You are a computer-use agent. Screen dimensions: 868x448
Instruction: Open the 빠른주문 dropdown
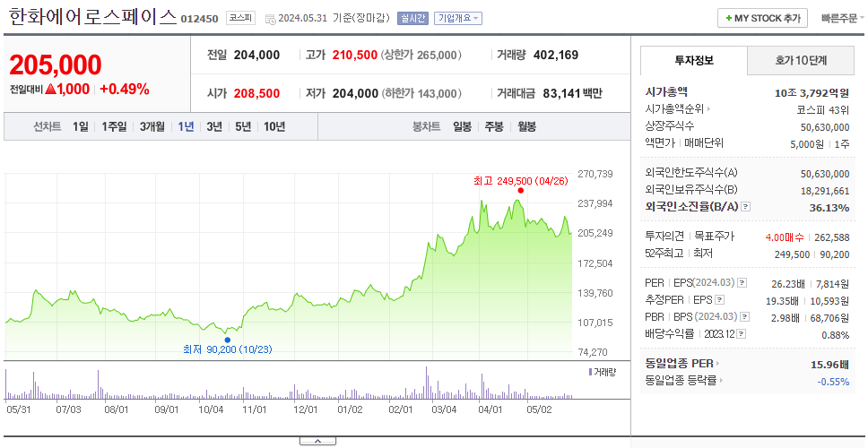coord(843,18)
